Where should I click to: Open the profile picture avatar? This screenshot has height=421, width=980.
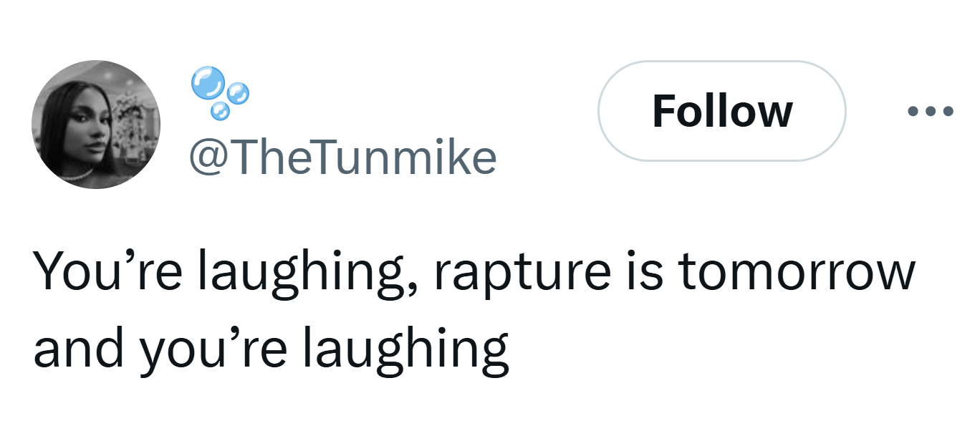[96, 125]
